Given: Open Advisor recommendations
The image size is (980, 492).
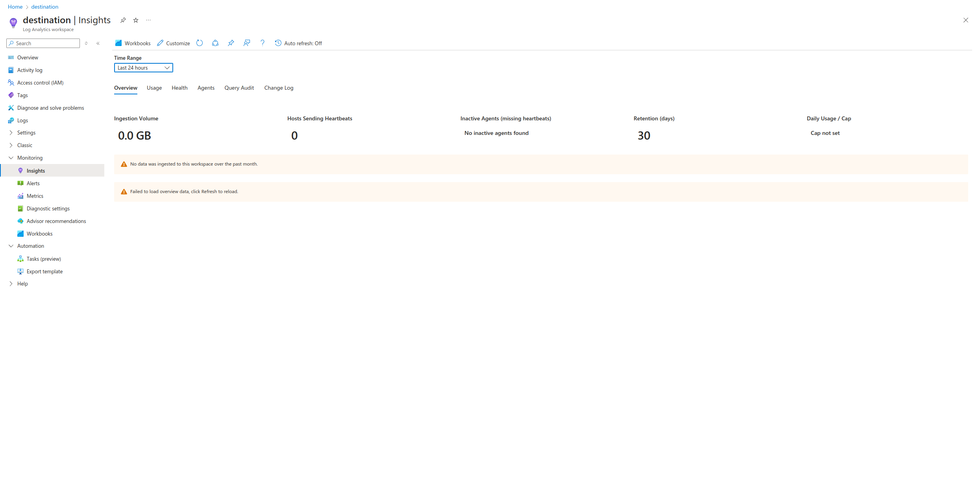Looking at the screenshot, I should click(x=56, y=221).
